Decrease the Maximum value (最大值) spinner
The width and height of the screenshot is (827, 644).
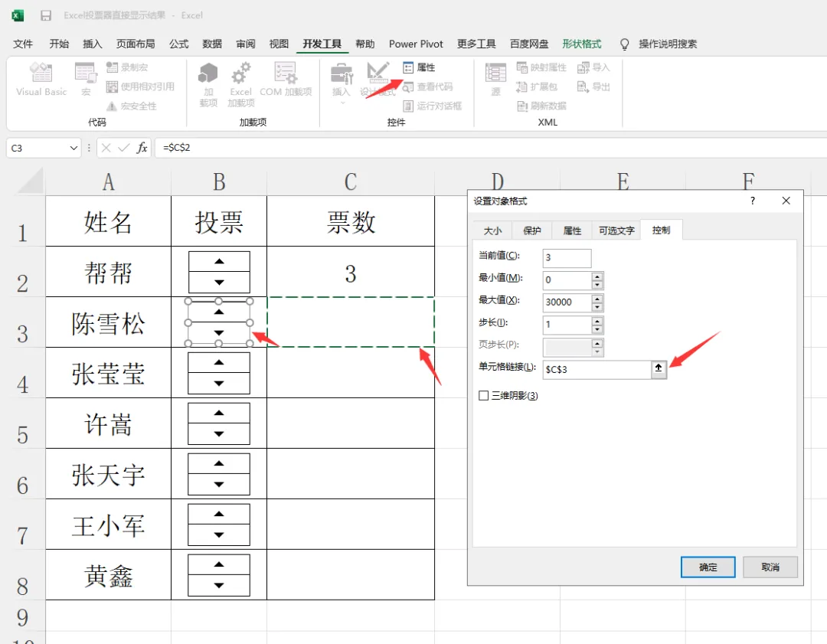(x=597, y=307)
